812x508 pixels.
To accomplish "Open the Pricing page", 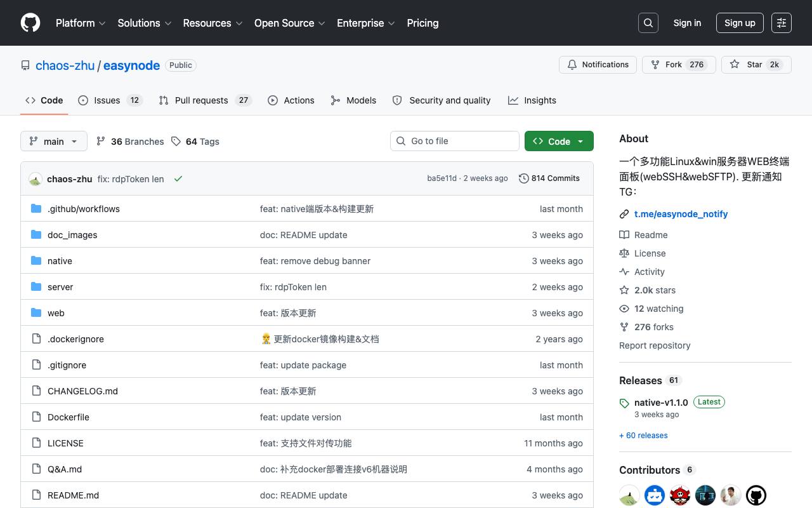I will (422, 23).
